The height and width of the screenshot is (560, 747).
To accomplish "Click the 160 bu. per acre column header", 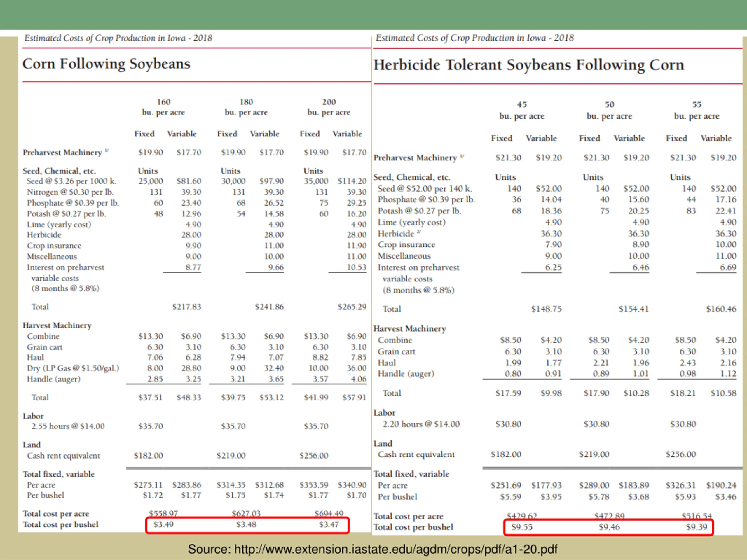I will 163,107.
